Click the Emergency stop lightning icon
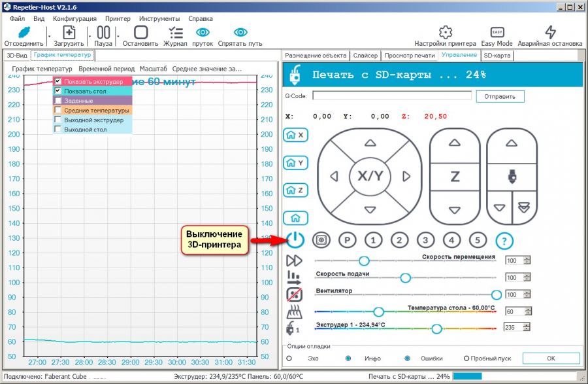 pos(551,33)
